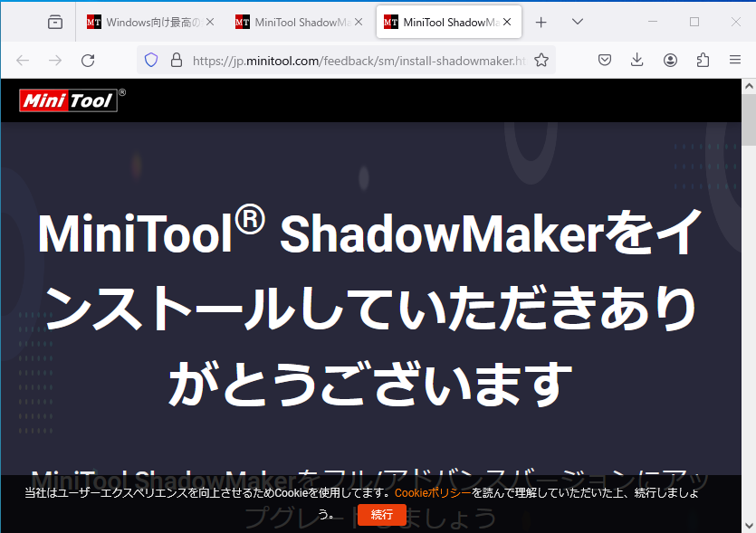This screenshot has width=756, height=533.
Task: Minimize the Firefox window
Action: [x=653, y=22]
